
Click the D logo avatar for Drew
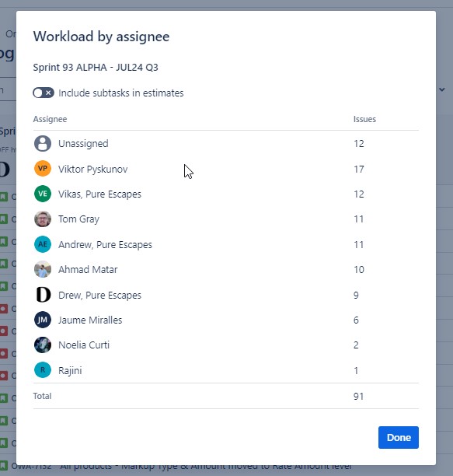coord(43,295)
